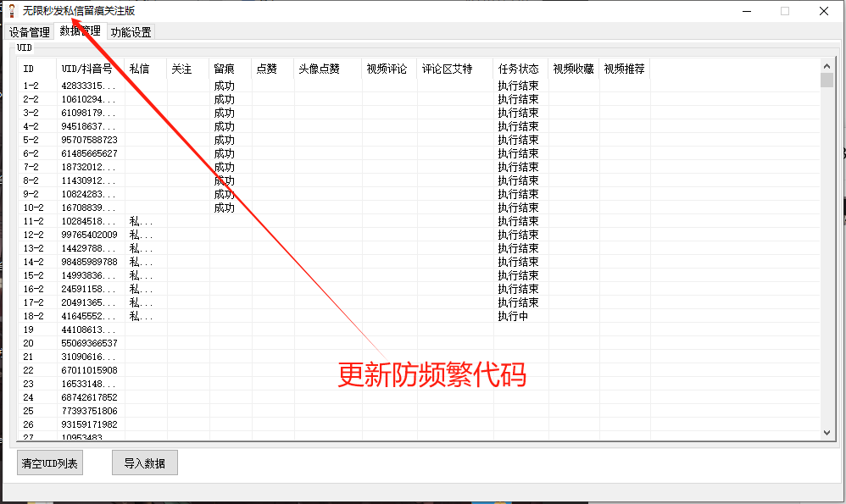Click the 视频评论 column header
The image size is (846, 504).
click(388, 69)
